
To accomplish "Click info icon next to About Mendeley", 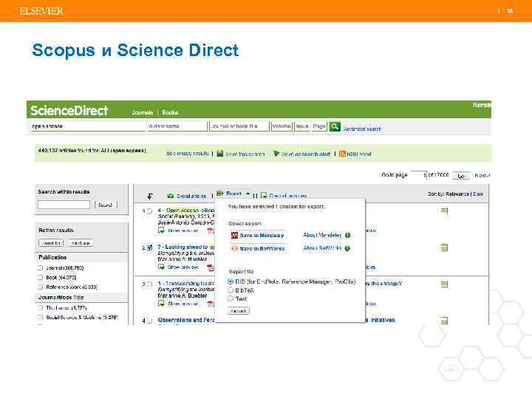I will (348, 235).
